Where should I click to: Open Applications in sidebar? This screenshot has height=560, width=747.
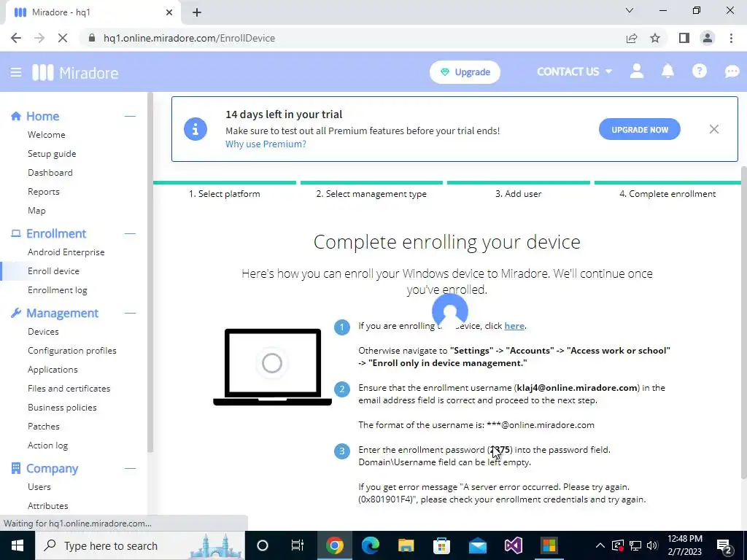(x=53, y=370)
